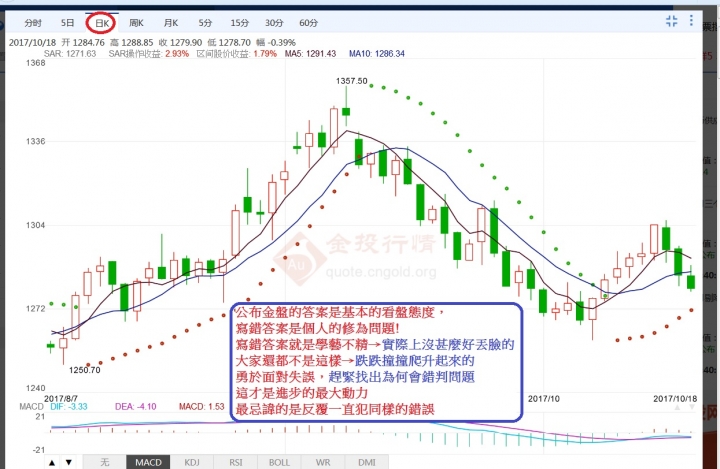
Task: Switch to the 5分 interval tab
Action: click(x=205, y=23)
